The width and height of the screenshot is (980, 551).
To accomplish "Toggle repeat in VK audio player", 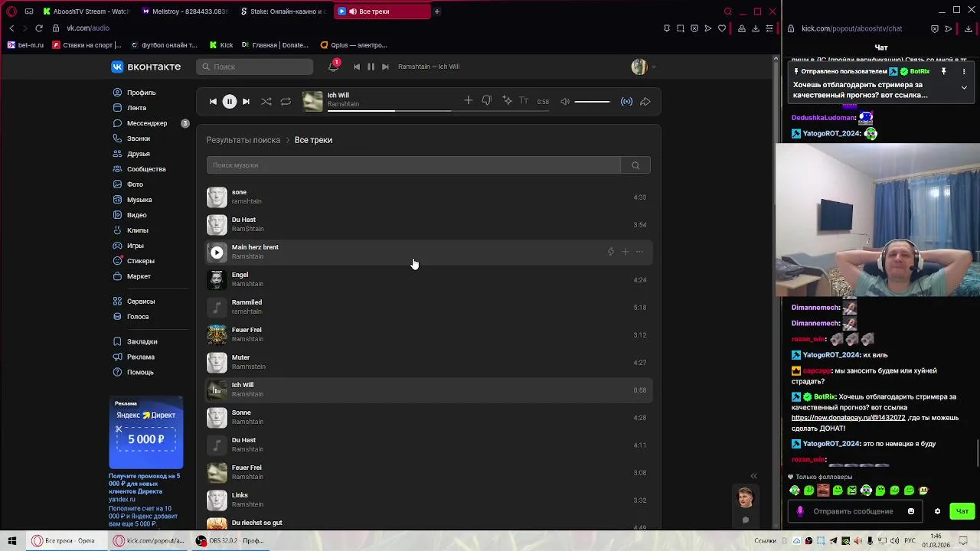I will [286, 101].
